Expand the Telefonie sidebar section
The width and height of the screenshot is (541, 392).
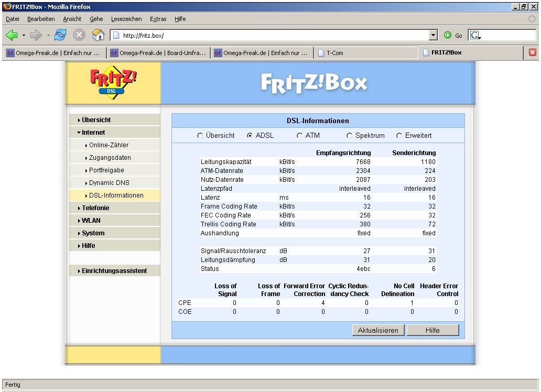(x=115, y=208)
